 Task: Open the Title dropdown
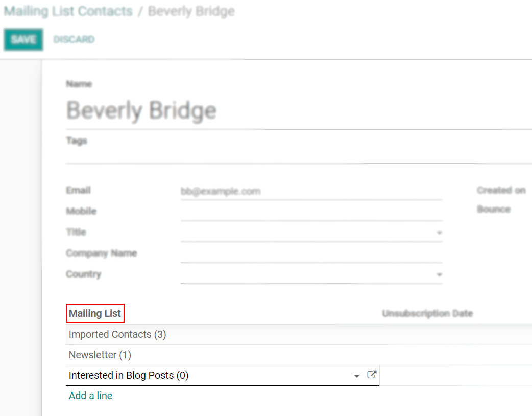pos(439,233)
